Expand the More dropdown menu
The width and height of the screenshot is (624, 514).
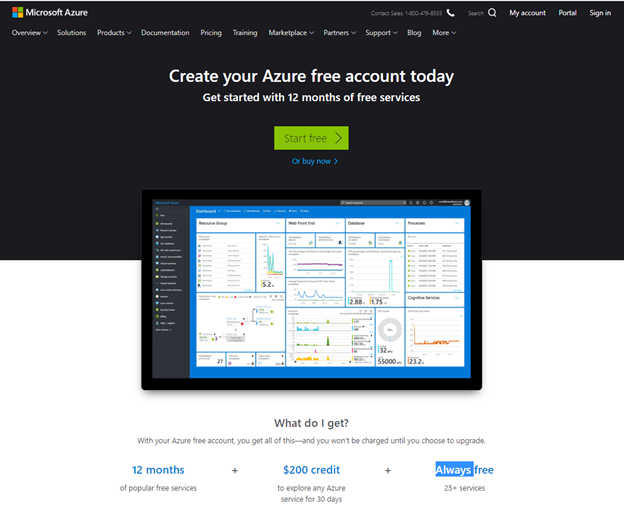[x=444, y=33]
